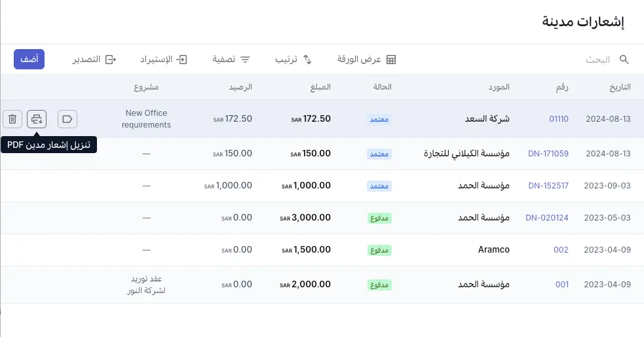Click project New Office requirements

pyautogui.click(x=146, y=119)
